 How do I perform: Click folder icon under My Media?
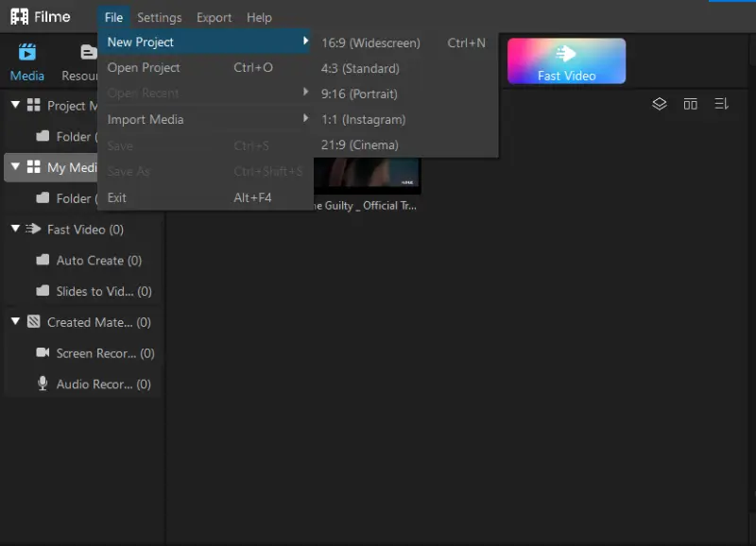click(43, 197)
